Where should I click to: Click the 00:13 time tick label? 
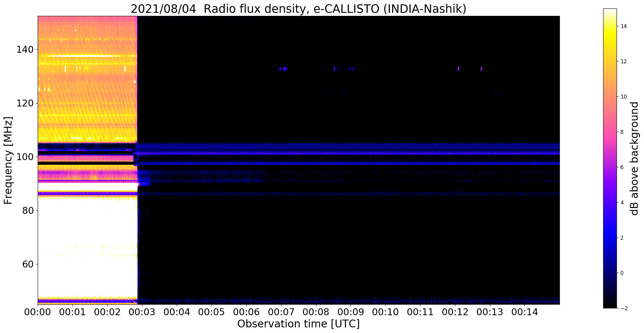[x=490, y=312]
